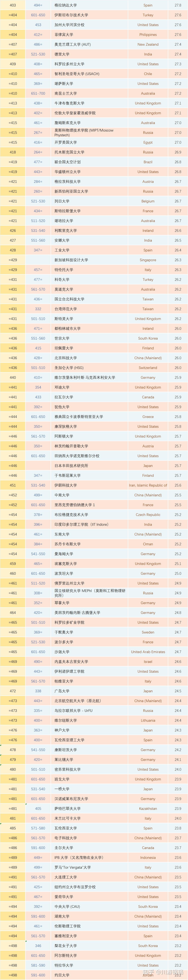Select the United Arab Emirates cell
This screenshot has height=980, width=188.
(148, 652)
